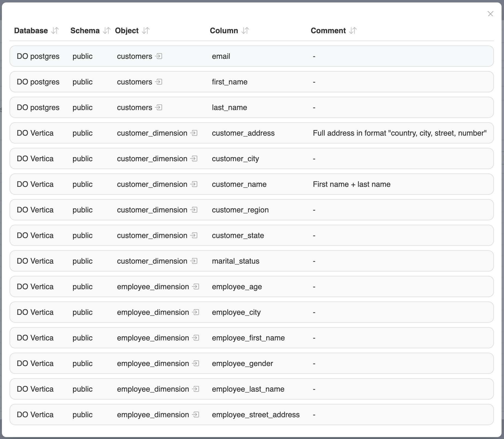Click 'employee_dimension' name in employee_gender row
504x439 pixels.
(153, 363)
